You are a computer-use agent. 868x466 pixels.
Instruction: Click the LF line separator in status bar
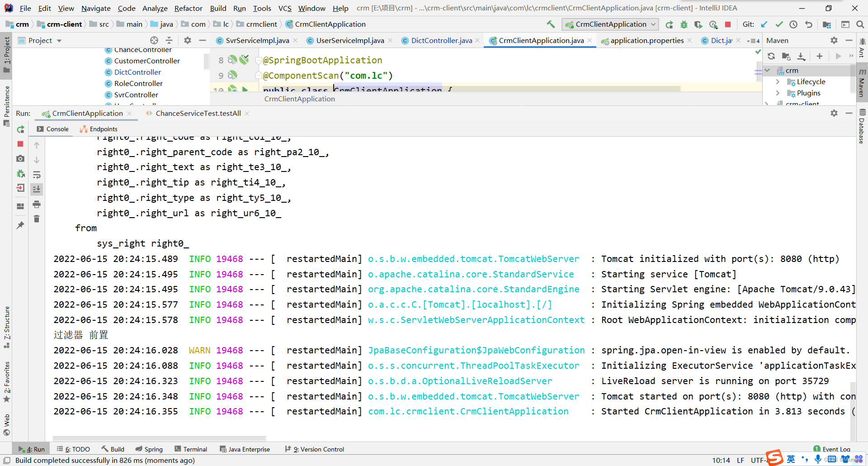click(x=741, y=460)
